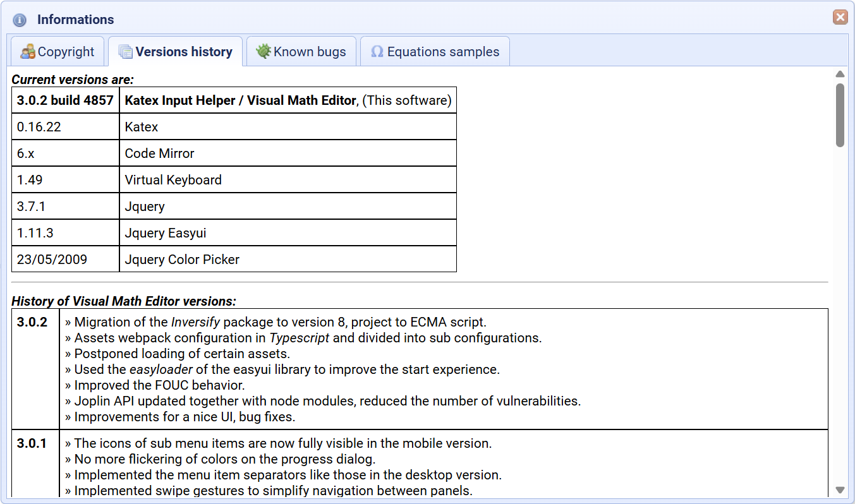Click the 'Migration of the Inversify package' line

pos(276,322)
